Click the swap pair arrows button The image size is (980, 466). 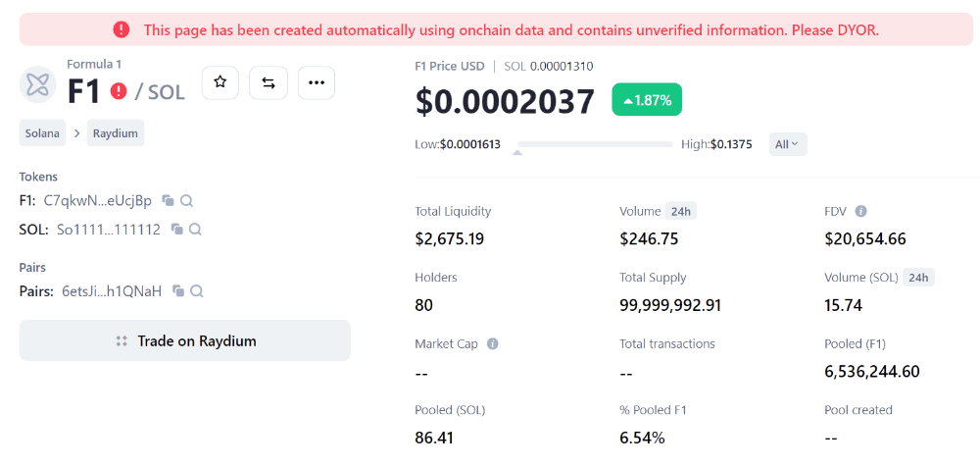tap(268, 82)
